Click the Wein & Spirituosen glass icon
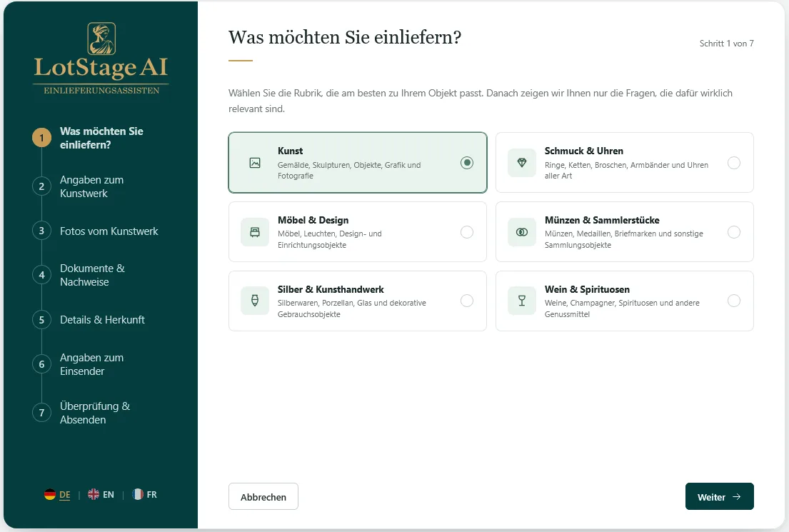 click(x=522, y=301)
